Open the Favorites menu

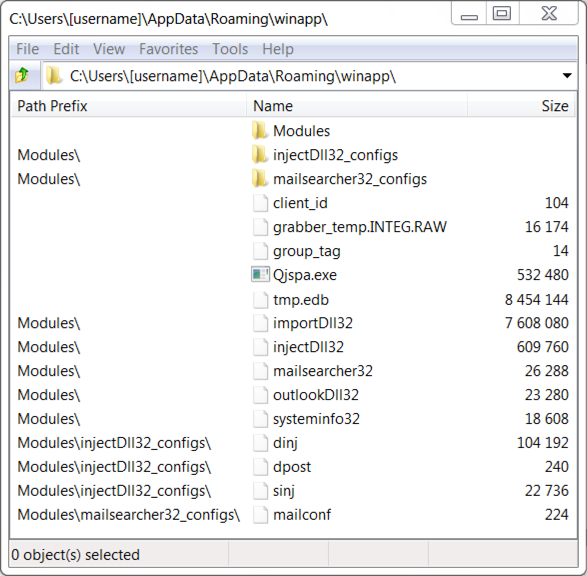coord(168,49)
